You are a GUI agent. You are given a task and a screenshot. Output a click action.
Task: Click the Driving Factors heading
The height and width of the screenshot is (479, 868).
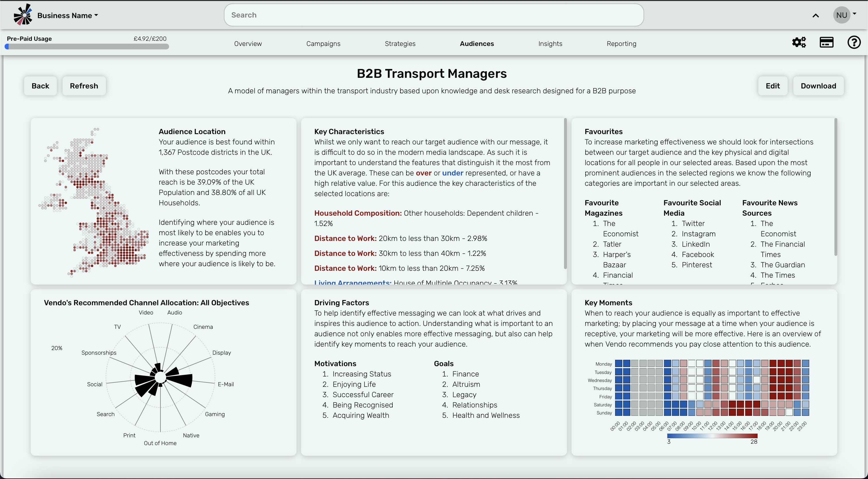click(x=341, y=303)
